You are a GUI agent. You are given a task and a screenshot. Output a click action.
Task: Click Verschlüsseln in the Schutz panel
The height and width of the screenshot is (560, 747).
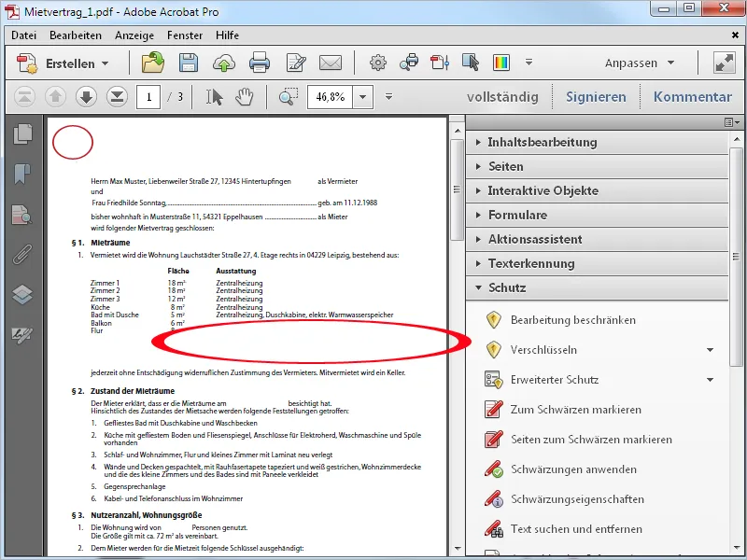543,350
